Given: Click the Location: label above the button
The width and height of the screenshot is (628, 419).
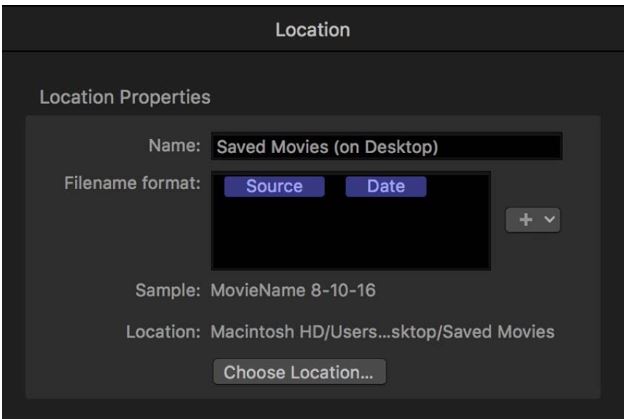Looking at the screenshot, I should click(x=163, y=331).
